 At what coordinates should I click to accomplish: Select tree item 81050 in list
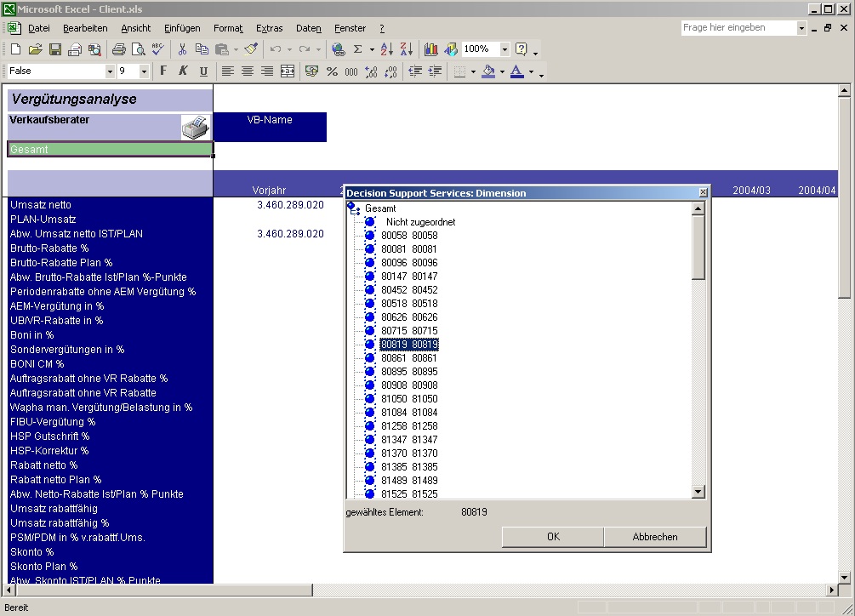409,399
